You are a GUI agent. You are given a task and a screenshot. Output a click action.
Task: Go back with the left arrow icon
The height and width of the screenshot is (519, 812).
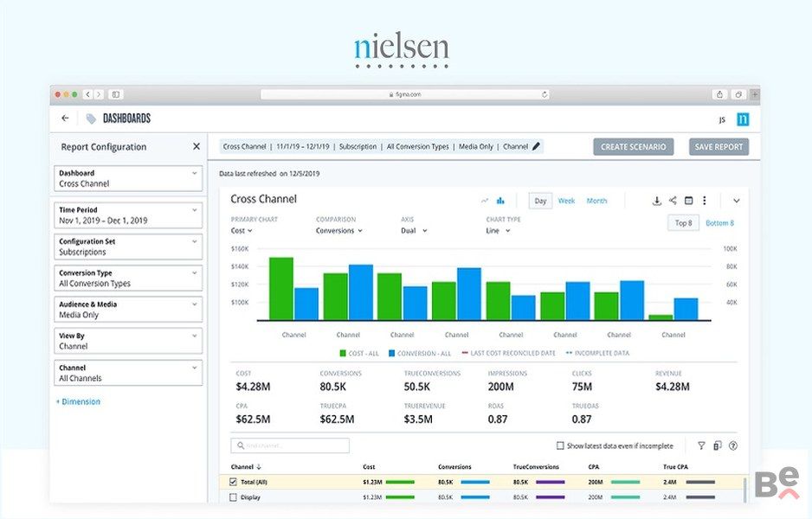(x=65, y=118)
